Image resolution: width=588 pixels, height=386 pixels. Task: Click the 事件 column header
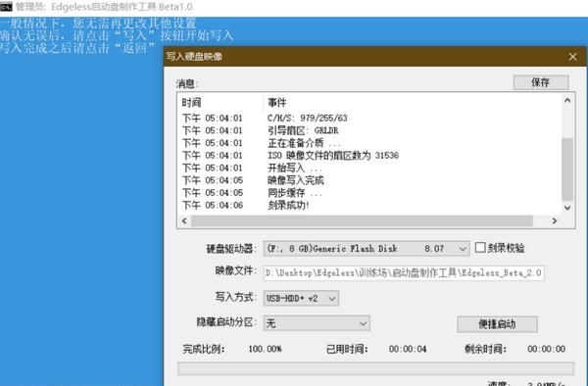(x=277, y=103)
